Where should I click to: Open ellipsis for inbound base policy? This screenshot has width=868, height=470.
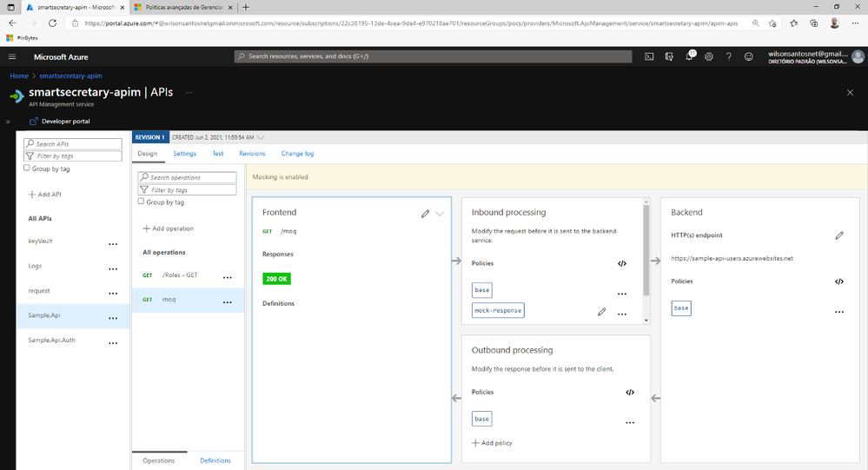tap(622, 294)
